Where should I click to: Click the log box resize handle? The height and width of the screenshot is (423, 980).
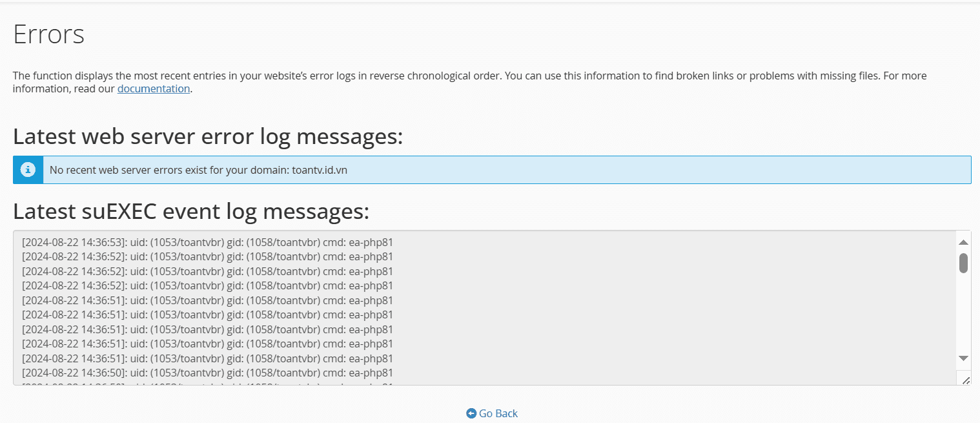click(x=965, y=380)
